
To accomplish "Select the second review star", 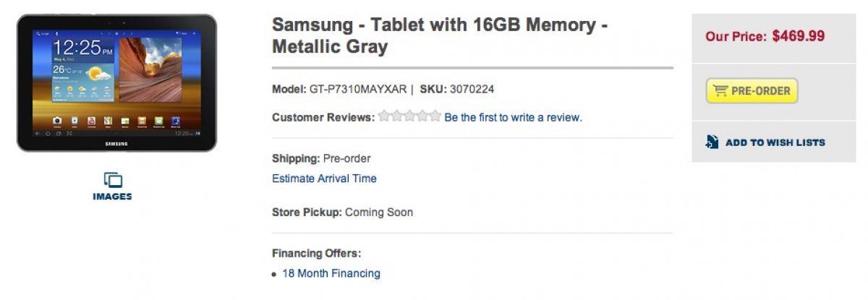I will click(396, 116).
